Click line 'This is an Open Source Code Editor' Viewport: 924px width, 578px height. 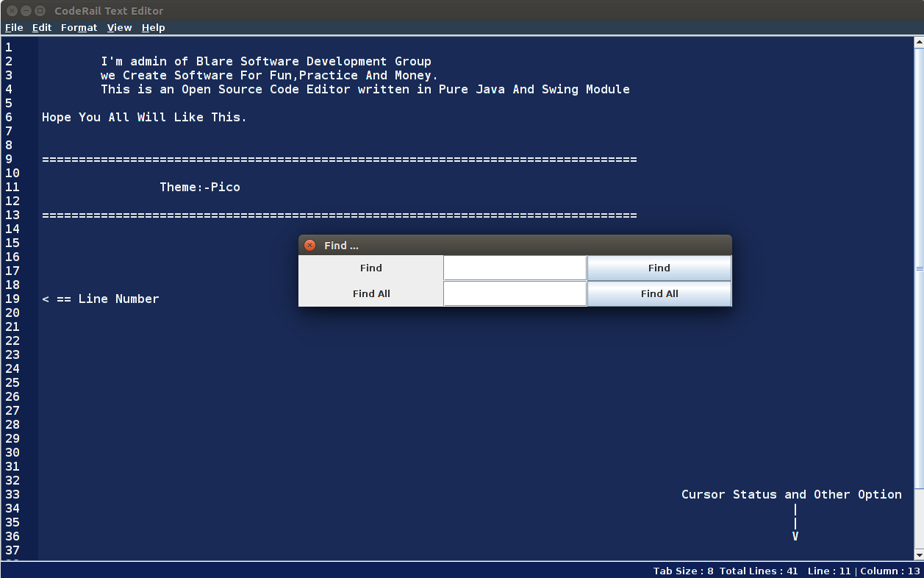pyautogui.click(x=365, y=90)
